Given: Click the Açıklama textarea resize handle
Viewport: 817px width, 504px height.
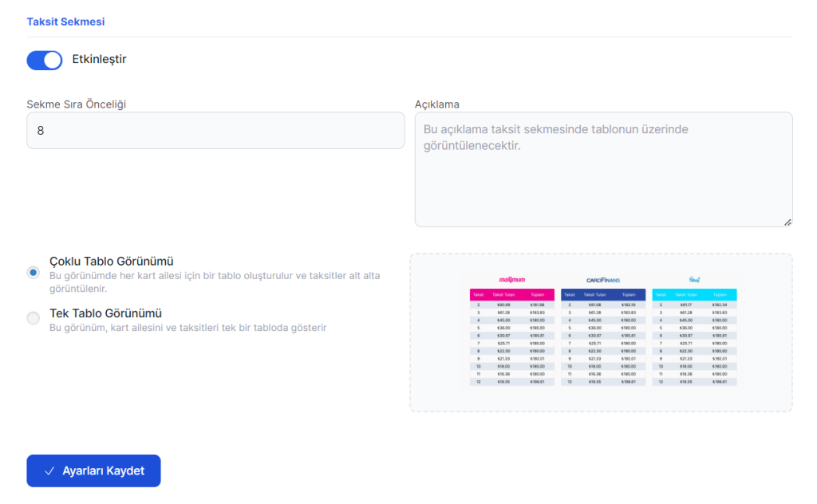Looking at the screenshot, I should 787,222.
